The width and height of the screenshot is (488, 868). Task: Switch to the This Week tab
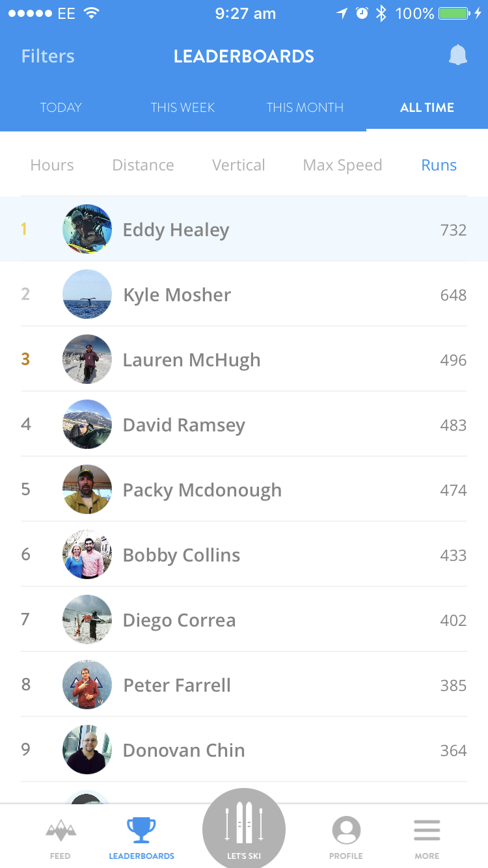pos(183,108)
